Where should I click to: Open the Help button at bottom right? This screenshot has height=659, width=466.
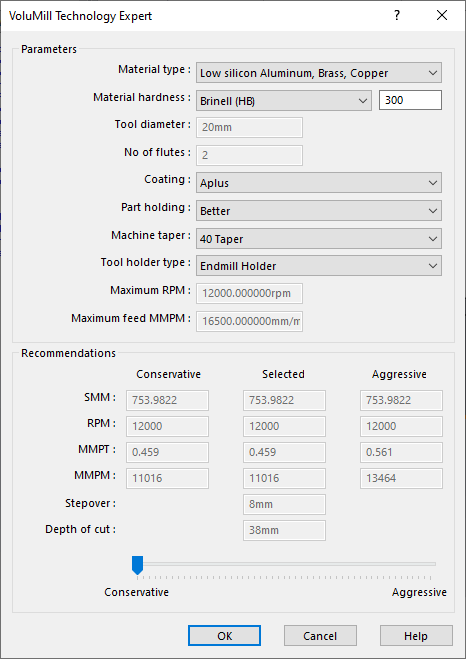click(x=416, y=636)
